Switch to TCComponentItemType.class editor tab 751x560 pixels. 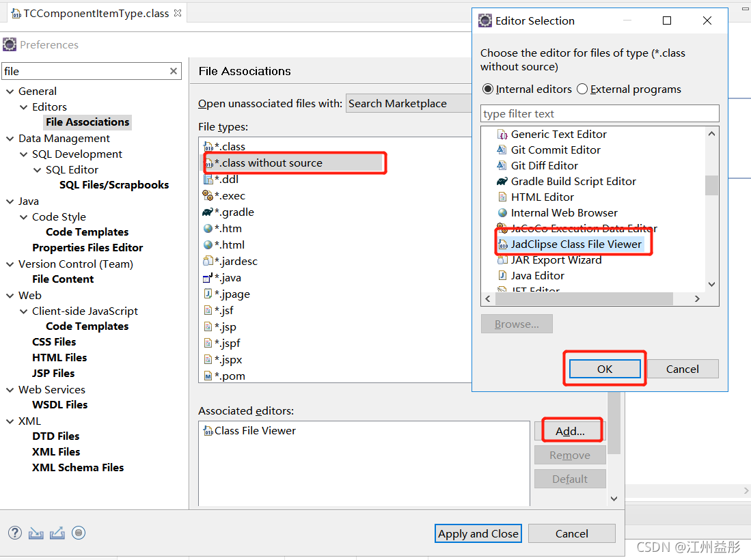click(96, 14)
